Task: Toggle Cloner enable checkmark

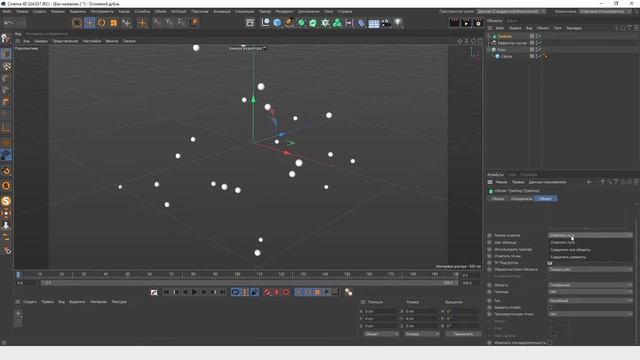Action: click(x=540, y=49)
